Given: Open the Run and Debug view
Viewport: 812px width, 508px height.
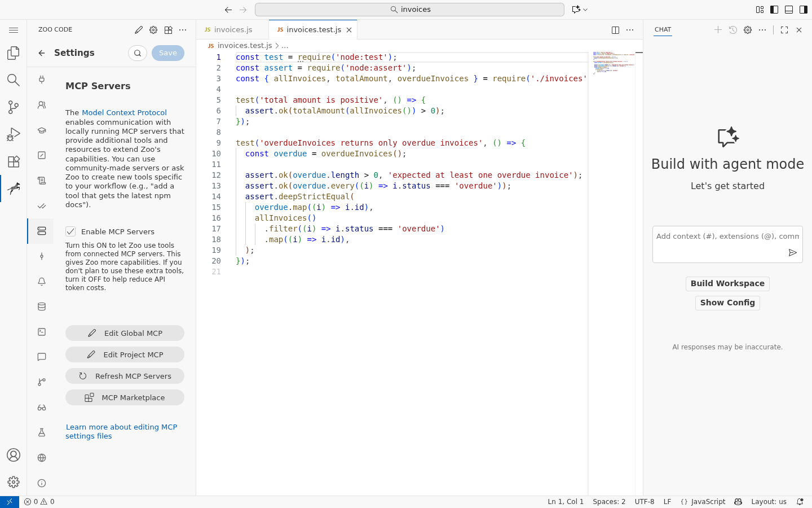Looking at the screenshot, I should point(14,134).
